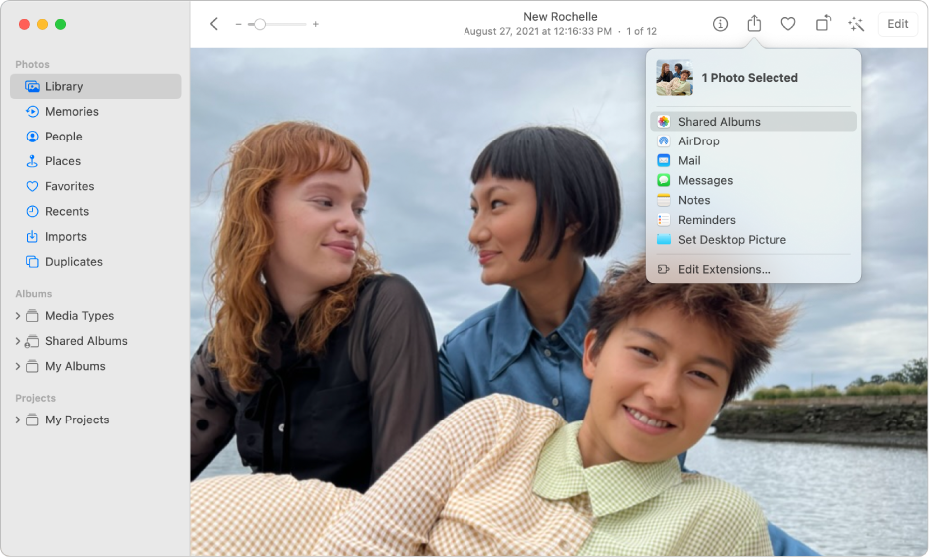This screenshot has height=560, width=931.
Task: Choose AirDrop from the share menu
Action: pyautogui.click(x=698, y=141)
